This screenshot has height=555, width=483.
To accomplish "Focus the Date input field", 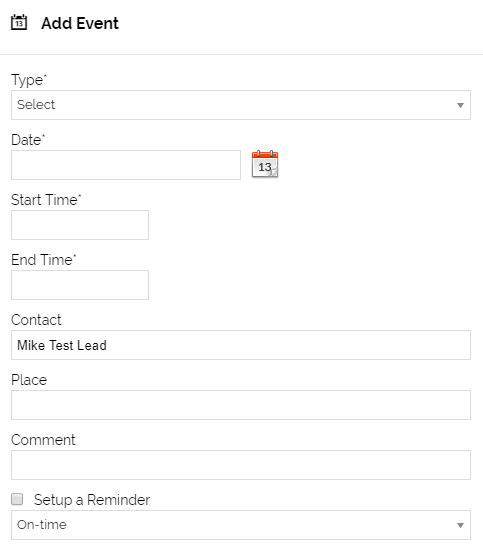I will (126, 165).
